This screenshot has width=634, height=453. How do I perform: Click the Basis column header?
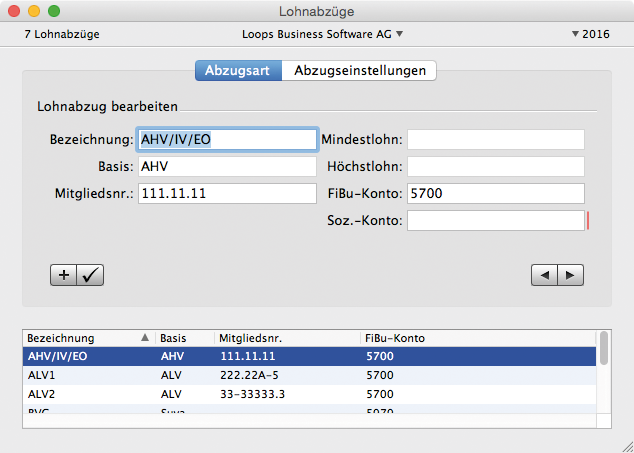click(184, 338)
